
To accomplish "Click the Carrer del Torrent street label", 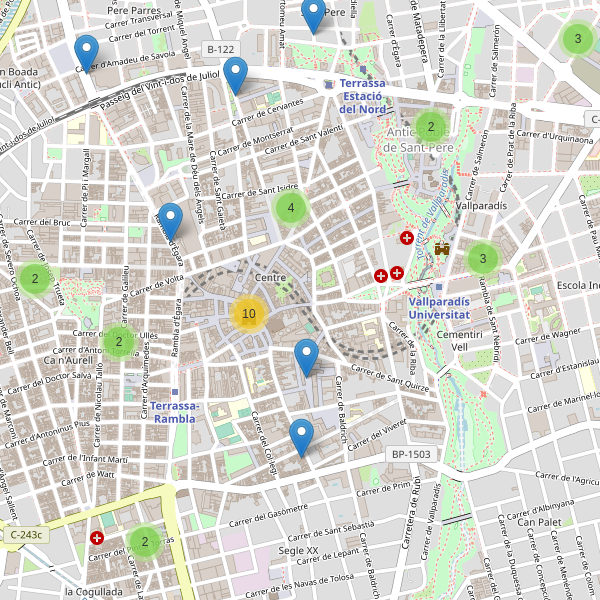I will [x=142, y=34].
